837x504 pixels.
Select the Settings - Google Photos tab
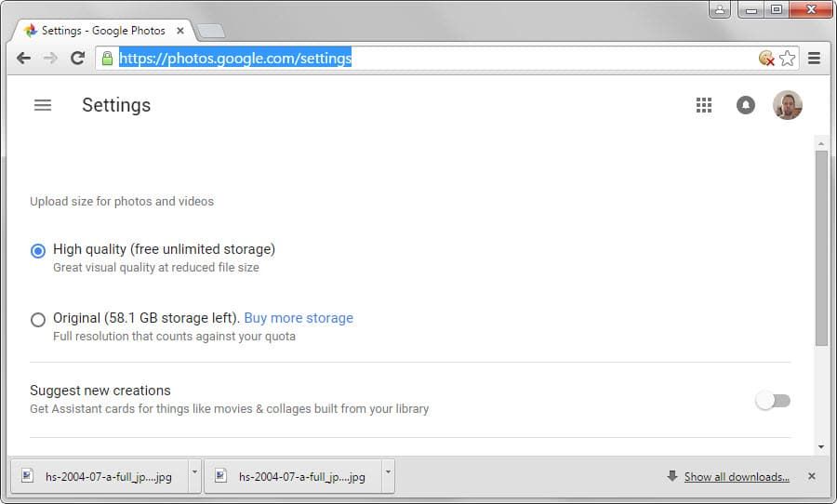coord(101,31)
